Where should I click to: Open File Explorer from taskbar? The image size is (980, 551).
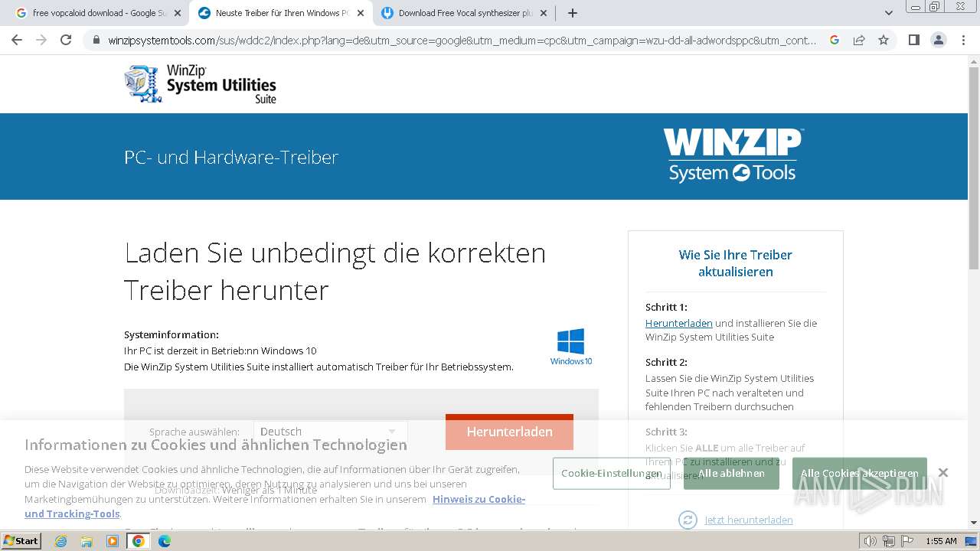click(x=87, y=541)
